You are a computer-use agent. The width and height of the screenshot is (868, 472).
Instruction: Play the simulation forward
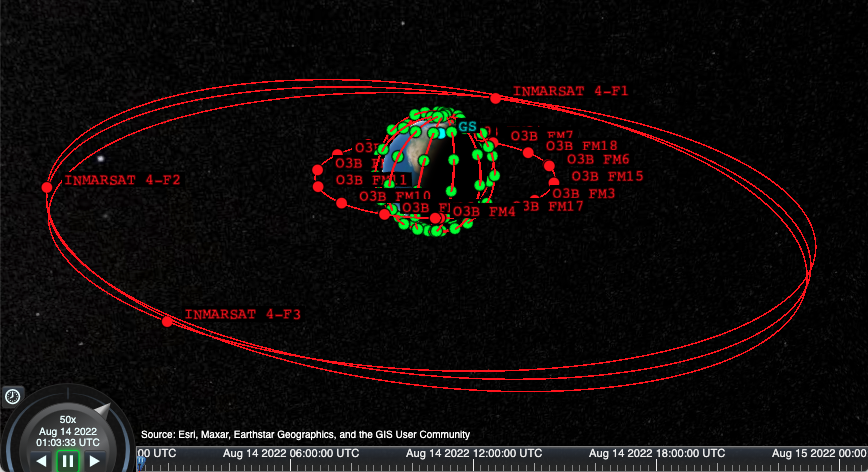click(95, 461)
